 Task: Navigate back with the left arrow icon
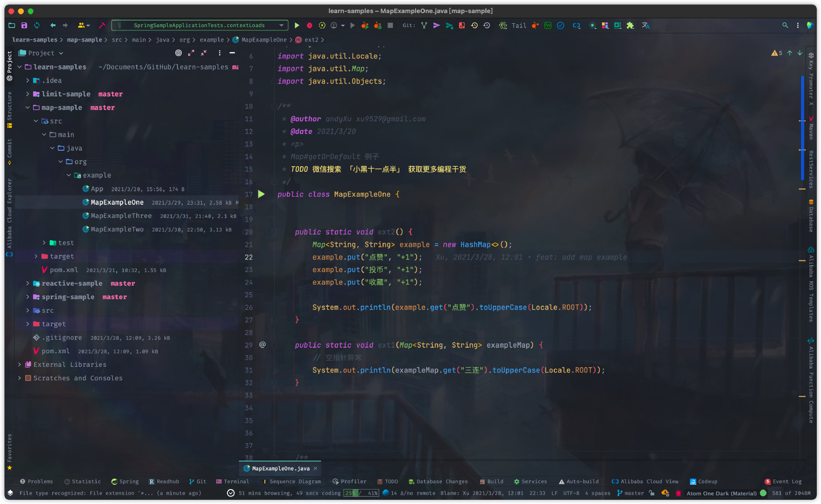[53, 25]
